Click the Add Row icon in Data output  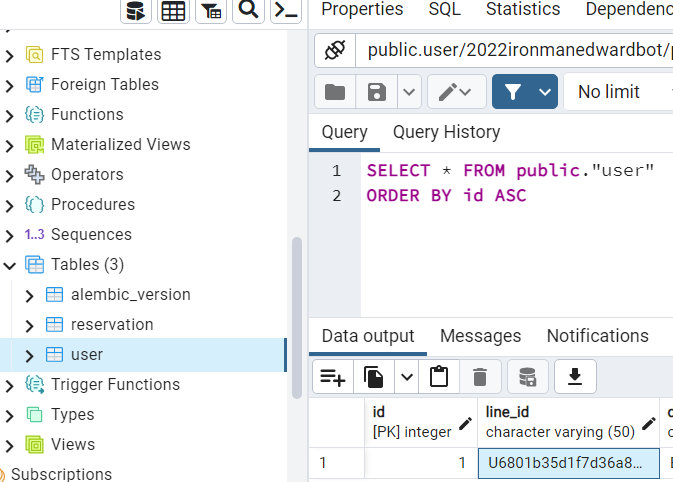click(332, 377)
